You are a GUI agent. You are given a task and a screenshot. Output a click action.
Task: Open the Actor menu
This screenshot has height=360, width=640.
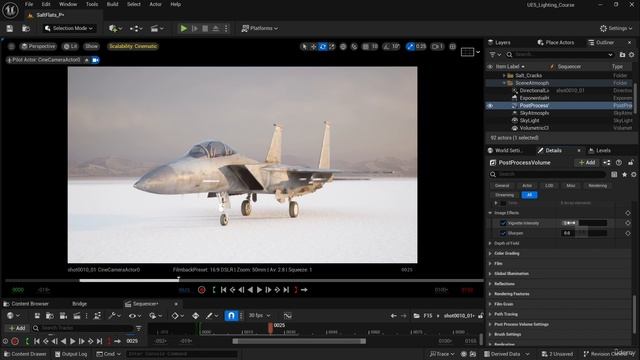pos(156,4)
